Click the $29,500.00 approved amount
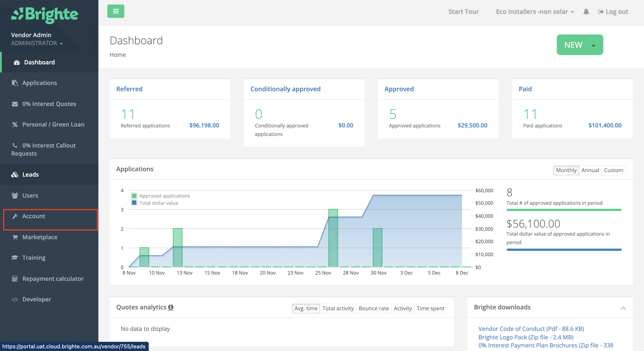The height and width of the screenshot is (351, 644). (x=472, y=125)
